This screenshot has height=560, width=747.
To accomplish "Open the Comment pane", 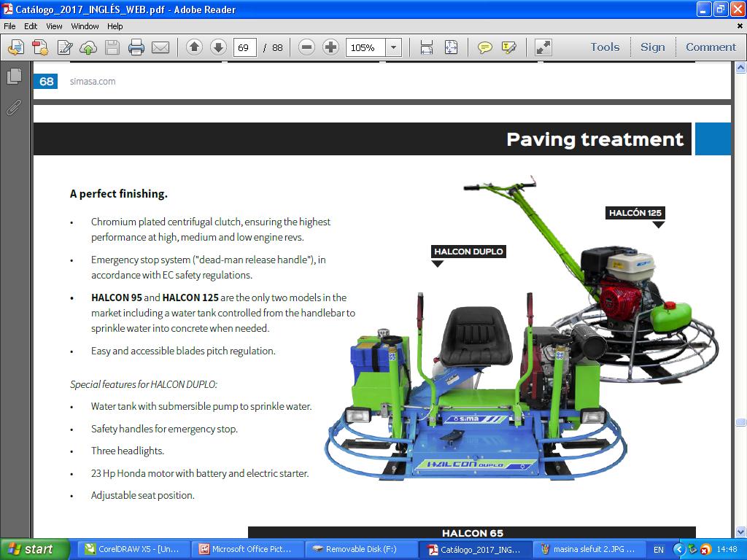I will [711, 47].
